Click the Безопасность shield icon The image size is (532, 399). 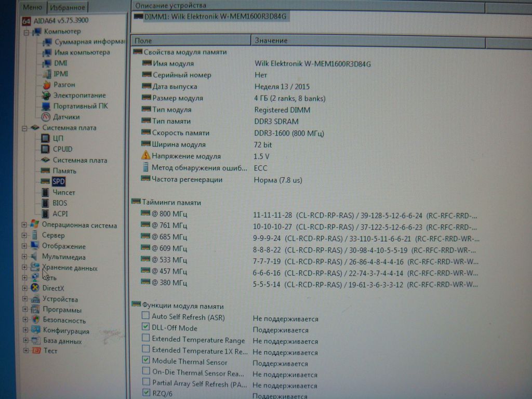tap(36, 320)
